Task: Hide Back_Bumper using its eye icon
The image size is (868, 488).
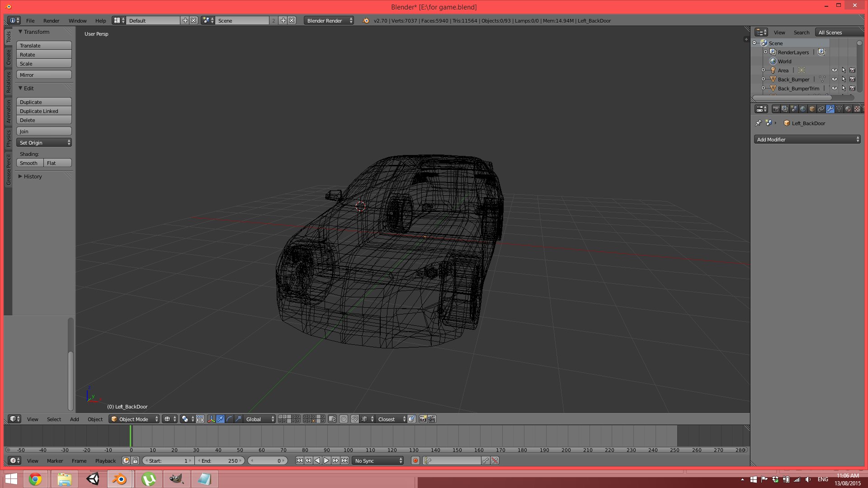Action: [x=835, y=79]
